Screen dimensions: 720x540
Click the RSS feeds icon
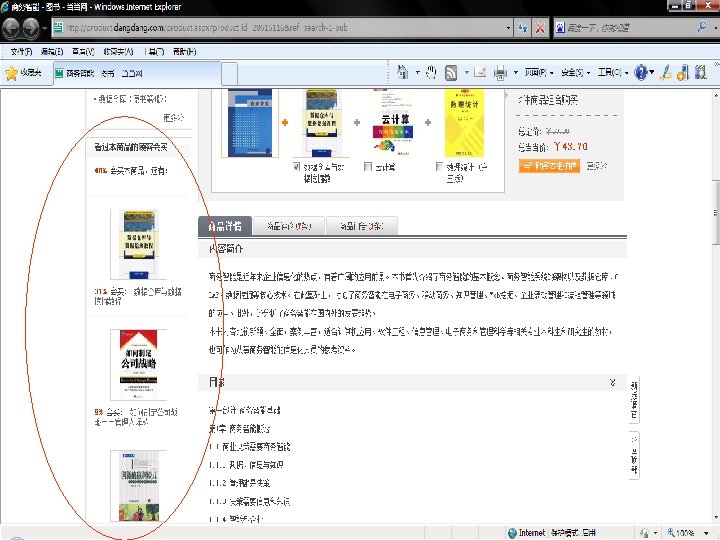tap(451, 73)
